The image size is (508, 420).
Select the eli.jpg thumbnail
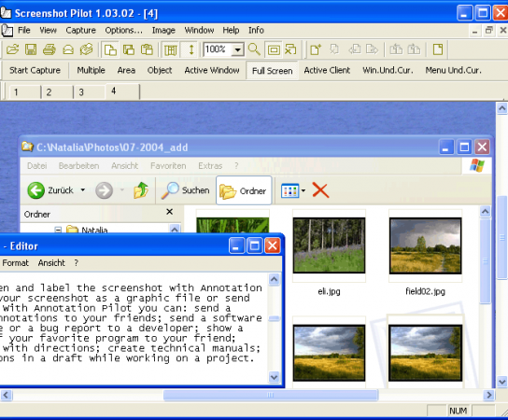click(329, 245)
